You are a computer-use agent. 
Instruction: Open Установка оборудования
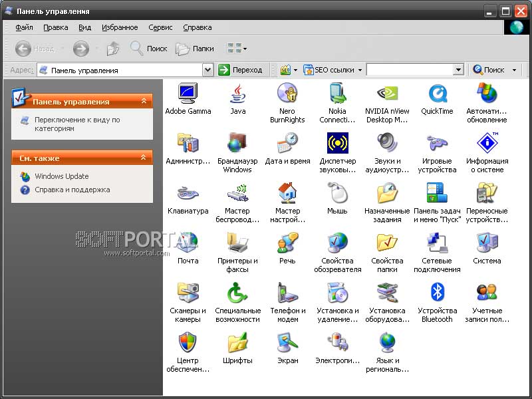click(x=387, y=303)
